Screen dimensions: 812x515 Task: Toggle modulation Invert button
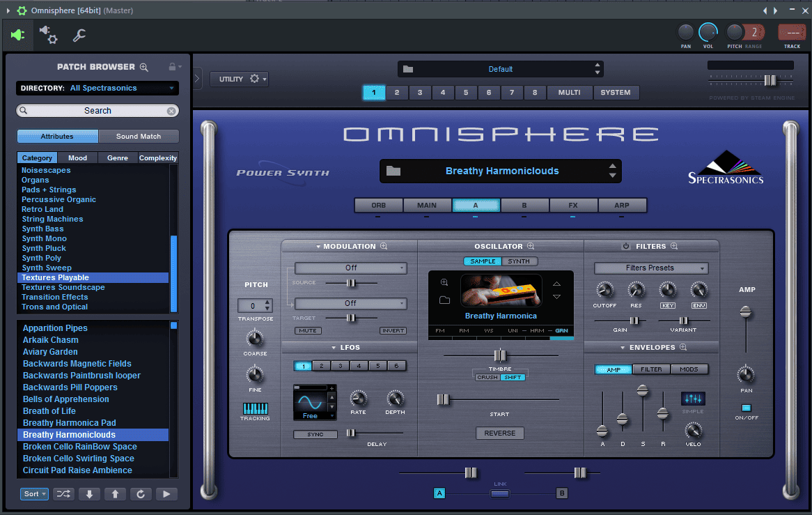[393, 330]
